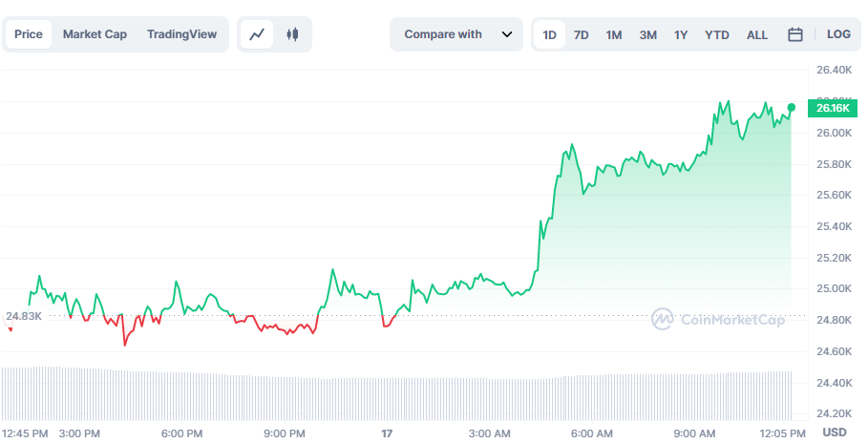Select the 1Y time range
This screenshot has width=868, height=443.
(x=681, y=34)
